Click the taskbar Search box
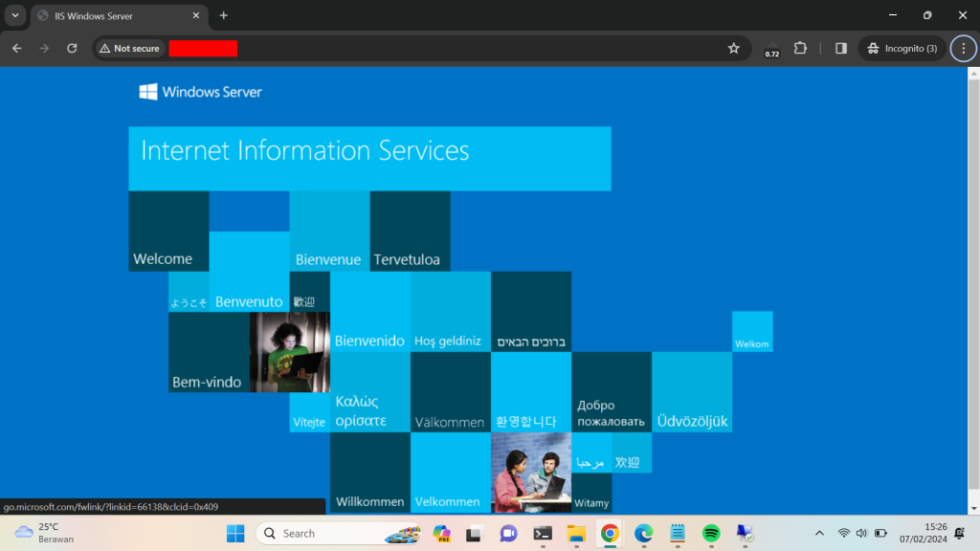The width and height of the screenshot is (980, 551). click(325, 533)
